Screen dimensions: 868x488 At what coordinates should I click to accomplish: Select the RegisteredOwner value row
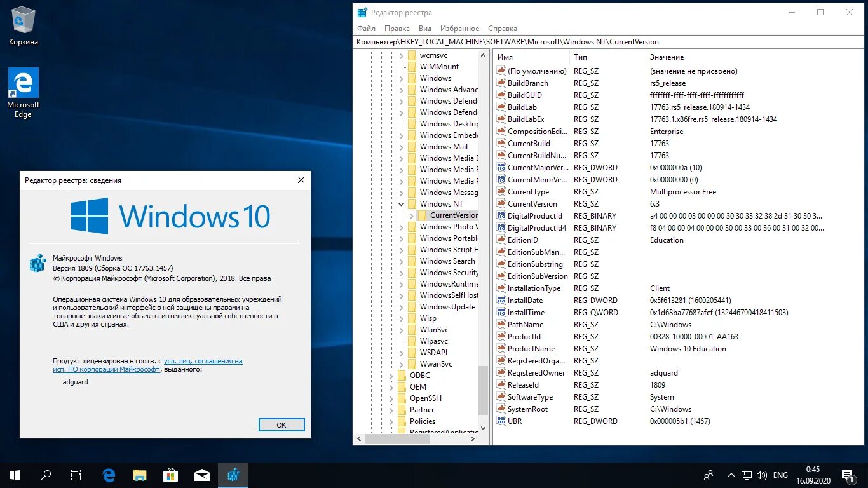[x=661, y=373]
